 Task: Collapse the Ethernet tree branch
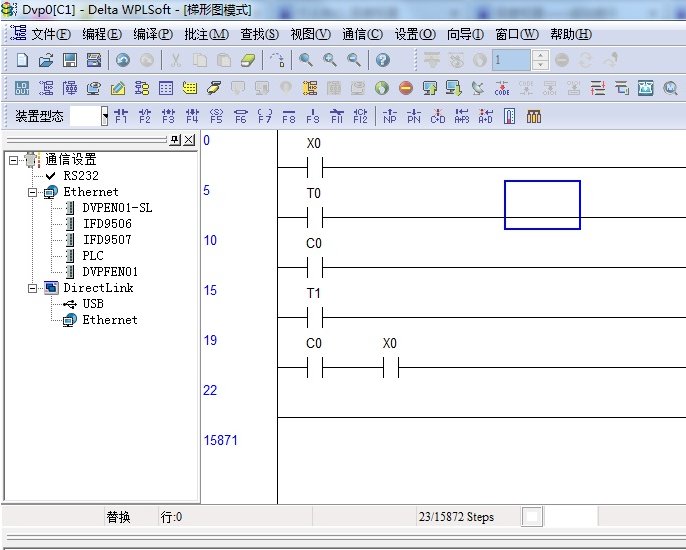point(32,192)
